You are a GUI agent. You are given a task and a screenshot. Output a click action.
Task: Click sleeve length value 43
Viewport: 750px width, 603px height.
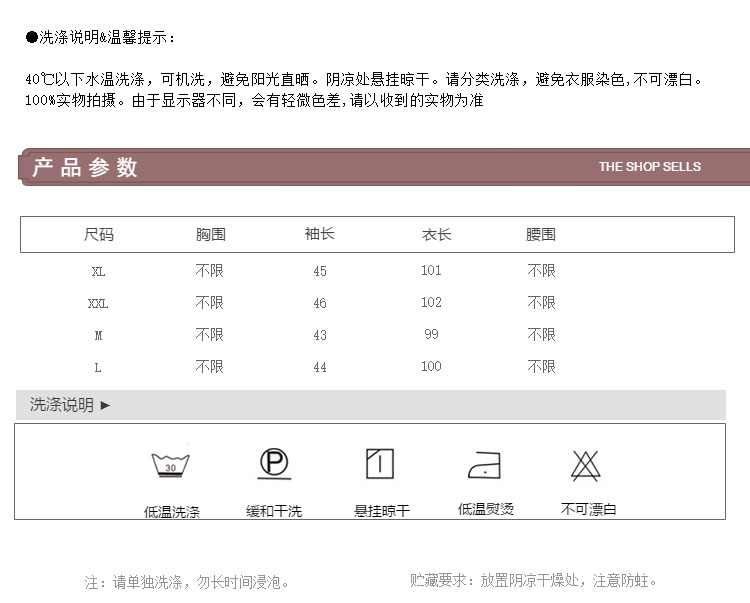pyautogui.click(x=320, y=335)
